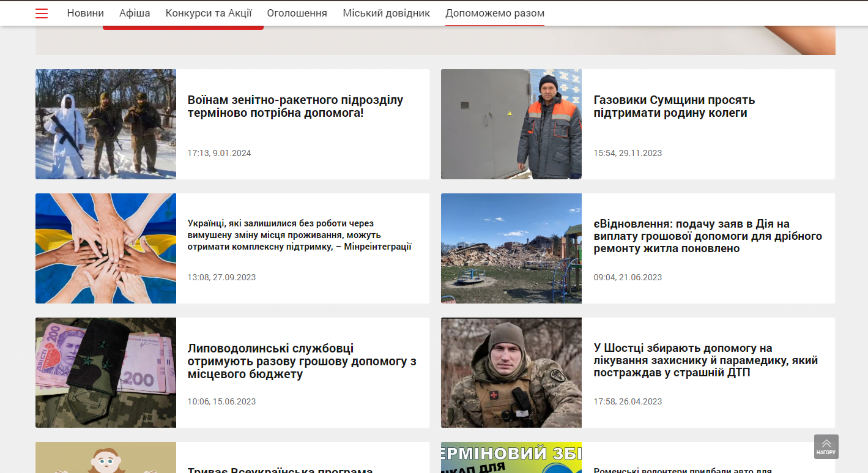Image resolution: width=868 pixels, height=473 pixels.
Task: Open article about зенітно-ракетного підрозділу
Action: pyautogui.click(x=295, y=106)
